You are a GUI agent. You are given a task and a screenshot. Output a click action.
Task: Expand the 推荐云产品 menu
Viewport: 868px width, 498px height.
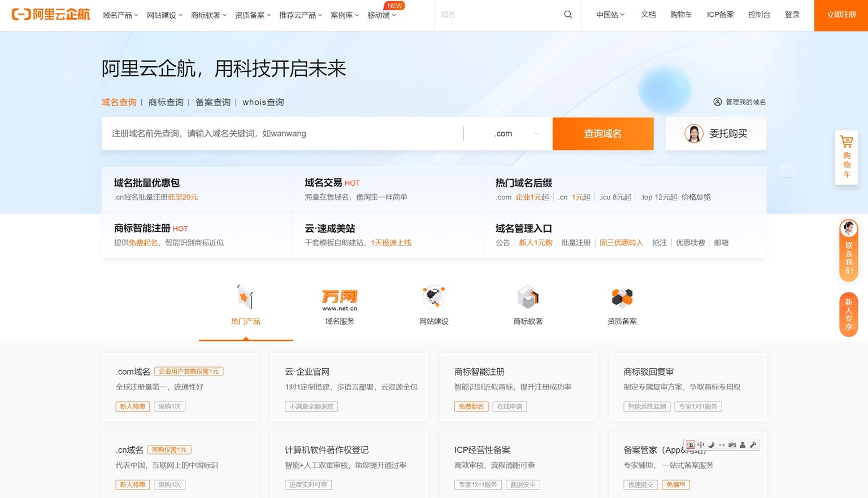coord(301,15)
